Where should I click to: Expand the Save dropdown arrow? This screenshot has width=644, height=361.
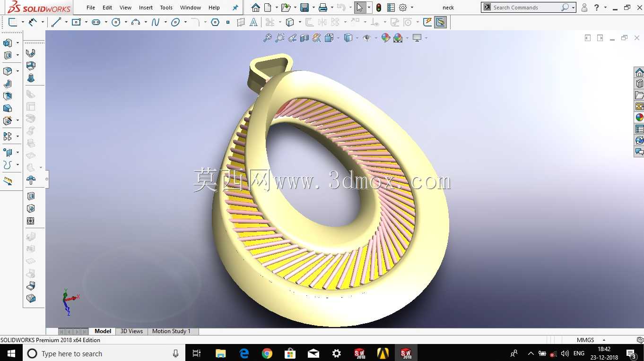(x=313, y=8)
